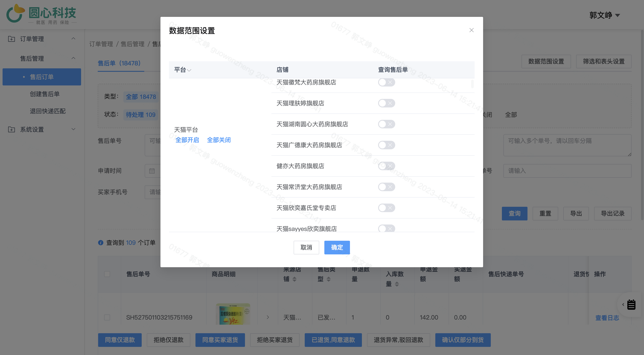The image size is (644, 355).
Task: Click the 数据范围设置 button behind dialog
Action: (x=546, y=62)
